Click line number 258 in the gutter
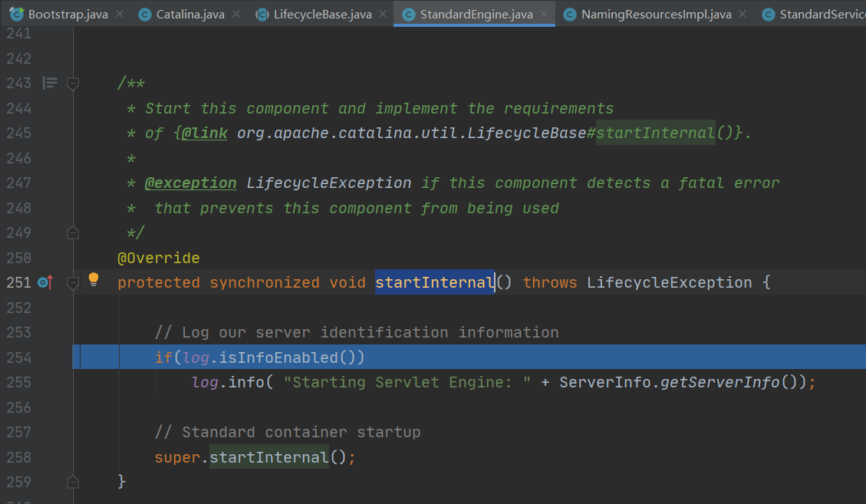The width and height of the screenshot is (866, 504). [x=18, y=457]
